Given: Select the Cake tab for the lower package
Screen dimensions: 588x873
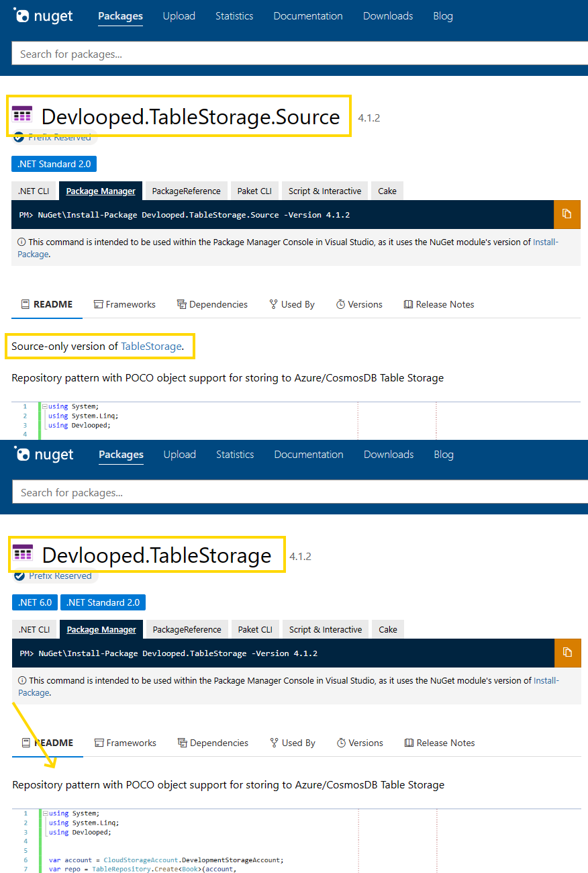Looking at the screenshot, I should tap(388, 629).
